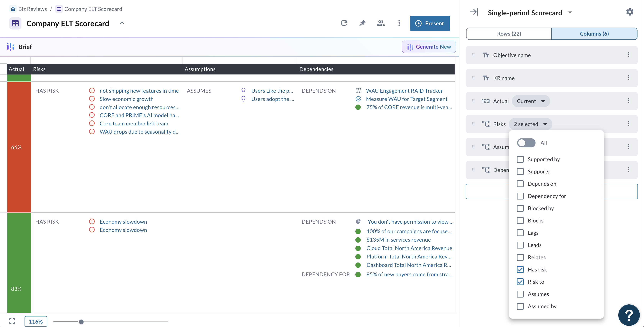Screen dimensions: 644x327
Task: Click the Present button
Action: [430, 23]
